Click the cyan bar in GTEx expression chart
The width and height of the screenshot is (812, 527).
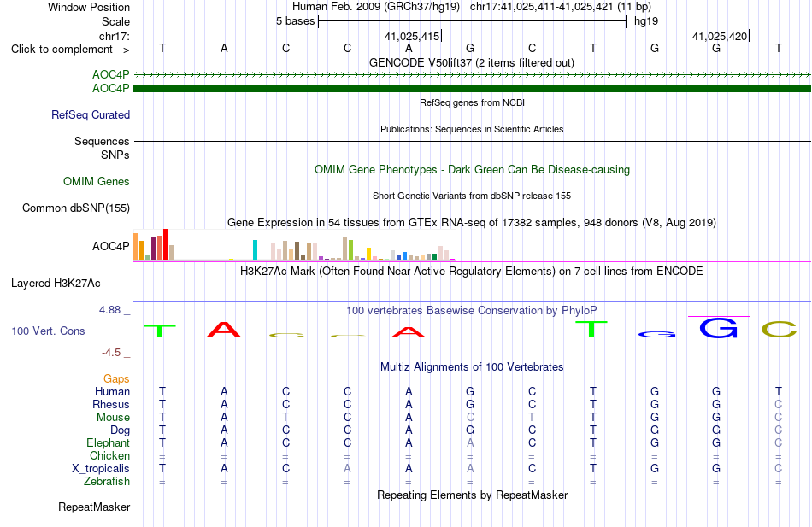pos(255,249)
